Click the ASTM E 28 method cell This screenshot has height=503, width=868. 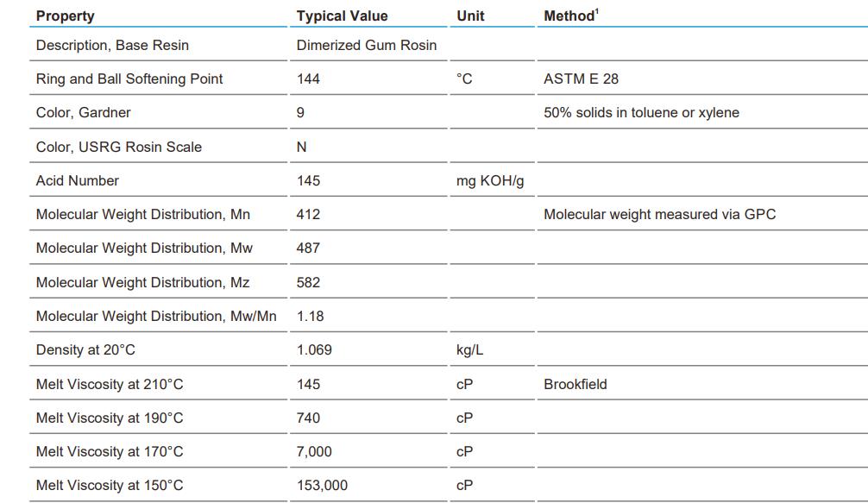[581, 79]
